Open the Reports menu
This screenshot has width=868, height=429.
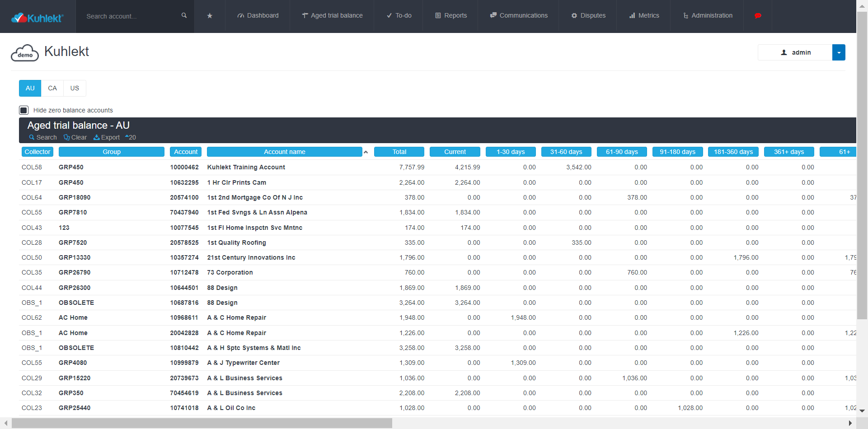point(450,16)
